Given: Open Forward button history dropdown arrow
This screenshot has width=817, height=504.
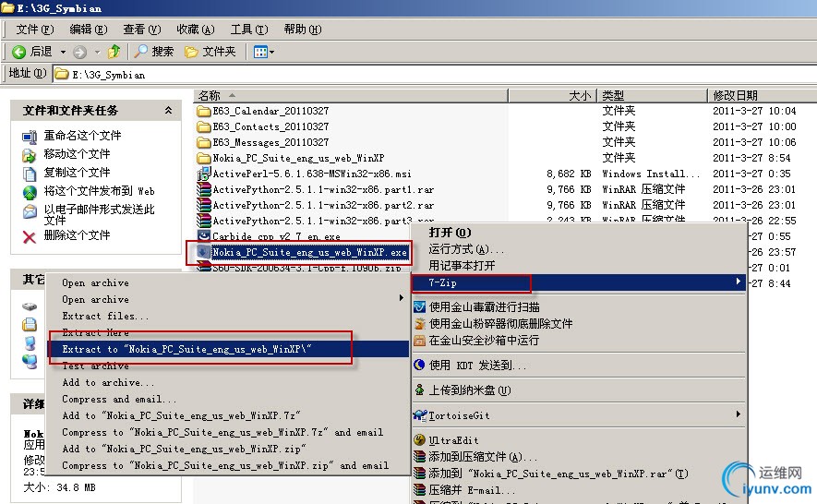Looking at the screenshot, I should click(97, 52).
